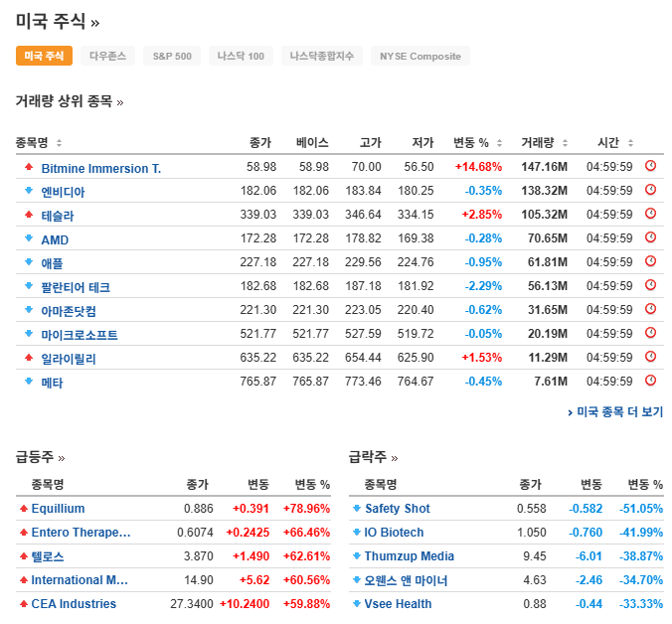The height and width of the screenshot is (624, 672).
Task: Click the clock icon in AMD row
Action: pyautogui.click(x=650, y=237)
